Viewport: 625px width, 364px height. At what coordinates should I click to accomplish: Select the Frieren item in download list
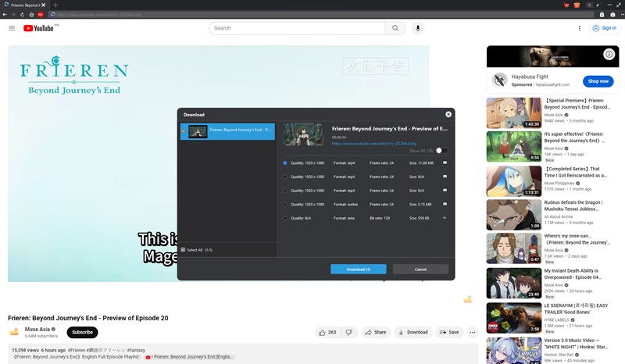(x=227, y=131)
